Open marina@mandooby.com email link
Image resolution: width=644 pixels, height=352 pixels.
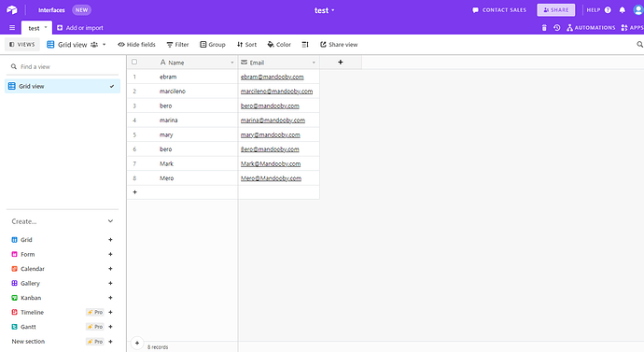click(x=273, y=120)
